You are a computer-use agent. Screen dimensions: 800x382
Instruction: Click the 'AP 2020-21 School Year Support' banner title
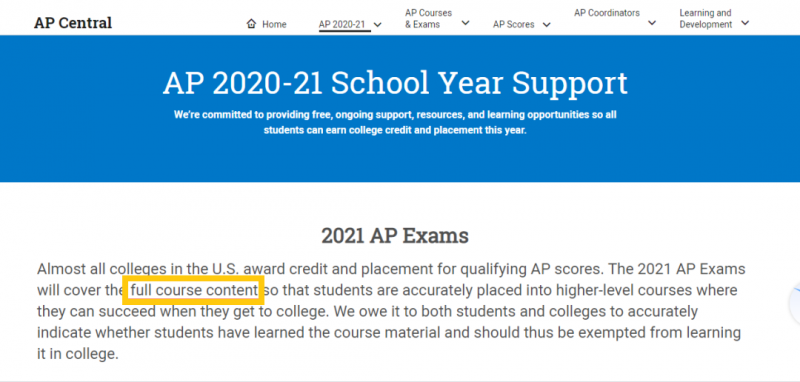click(395, 83)
